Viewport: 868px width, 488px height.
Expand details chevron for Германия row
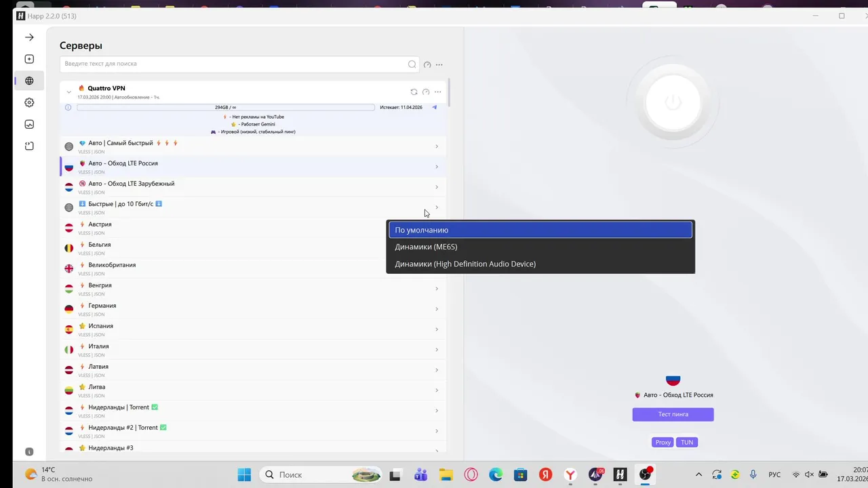click(x=437, y=309)
